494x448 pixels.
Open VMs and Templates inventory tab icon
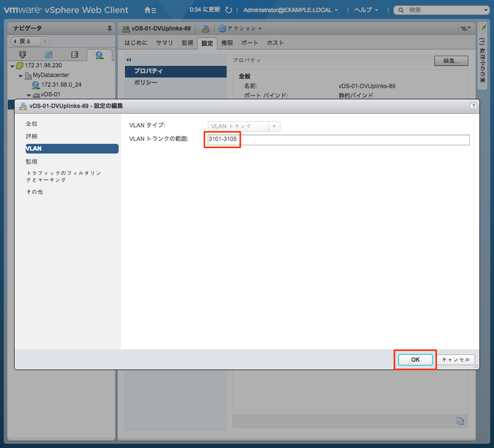point(48,55)
